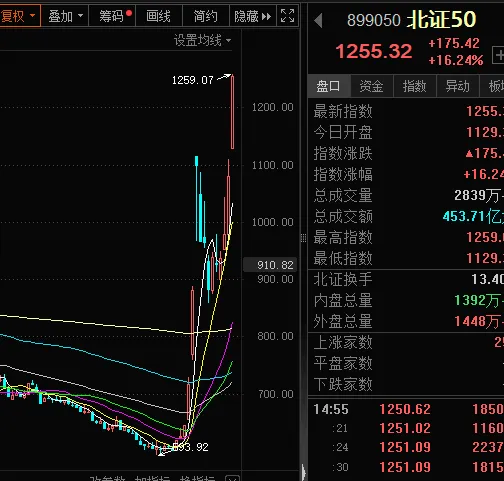The height and width of the screenshot is (481, 504).
Task: Switch to the 资金 tab
Action: tap(371, 86)
